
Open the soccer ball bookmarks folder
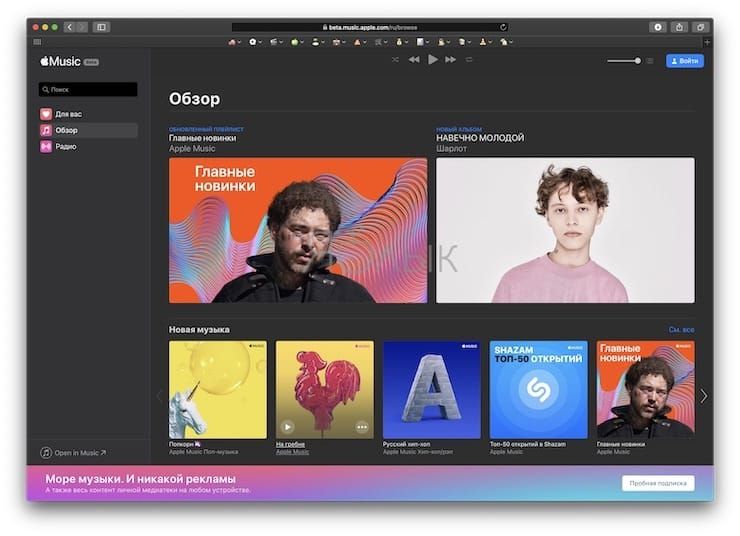point(253,42)
